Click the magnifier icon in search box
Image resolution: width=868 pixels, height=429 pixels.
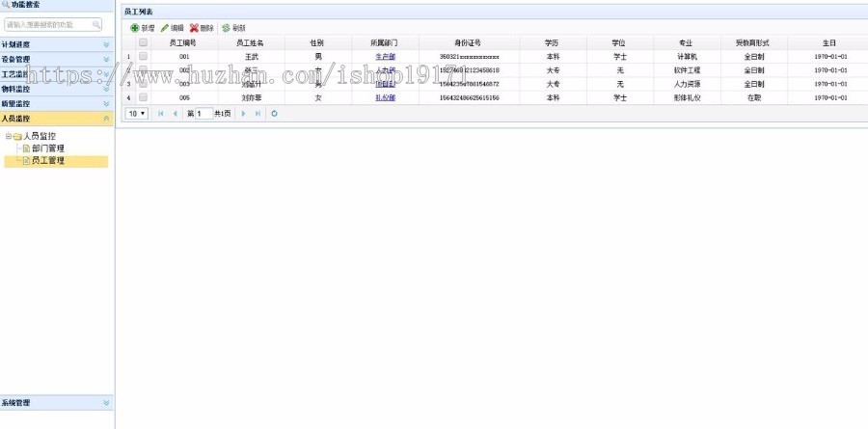tap(96, 24)
